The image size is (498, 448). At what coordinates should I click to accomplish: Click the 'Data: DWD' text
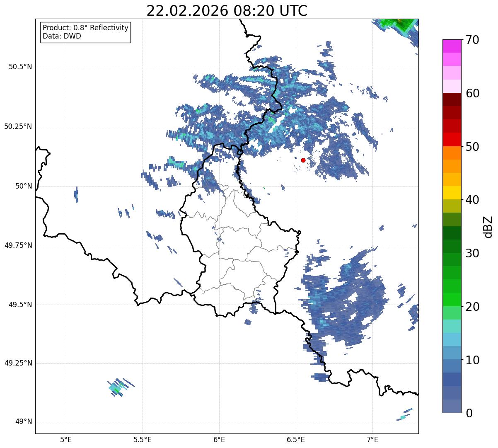point(62,36)
